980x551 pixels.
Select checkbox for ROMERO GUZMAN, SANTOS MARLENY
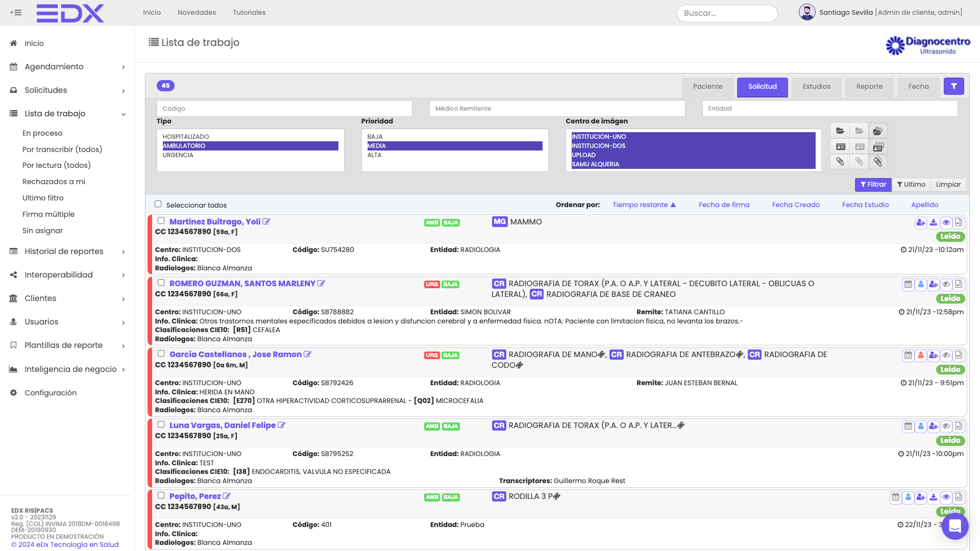point(161,283)
